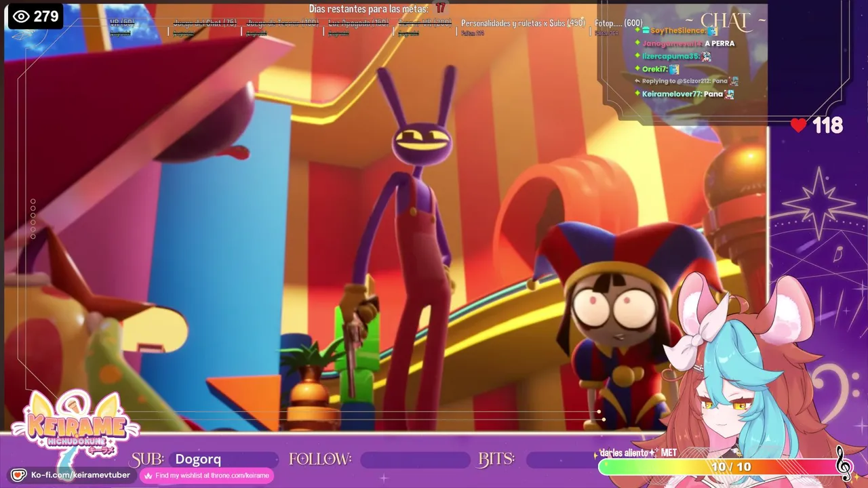Click the 'VR (50)' goal

122,23
